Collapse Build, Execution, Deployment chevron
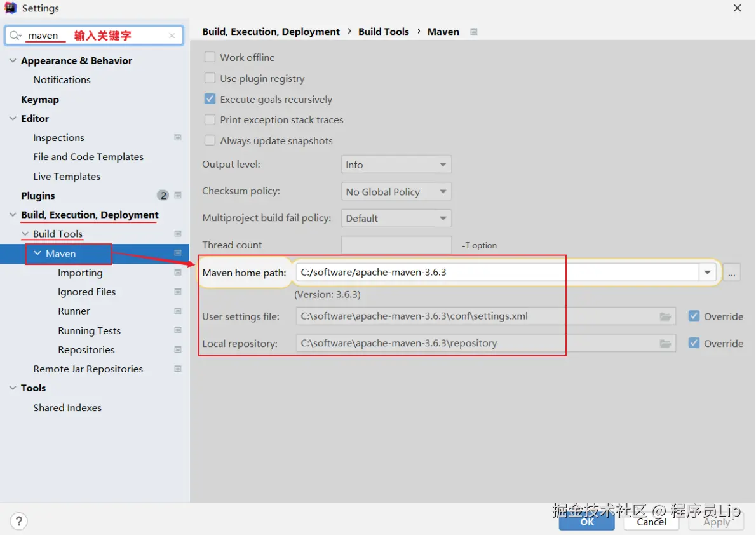Viewport: 756px width, 535px height. [x=13, y=215]
